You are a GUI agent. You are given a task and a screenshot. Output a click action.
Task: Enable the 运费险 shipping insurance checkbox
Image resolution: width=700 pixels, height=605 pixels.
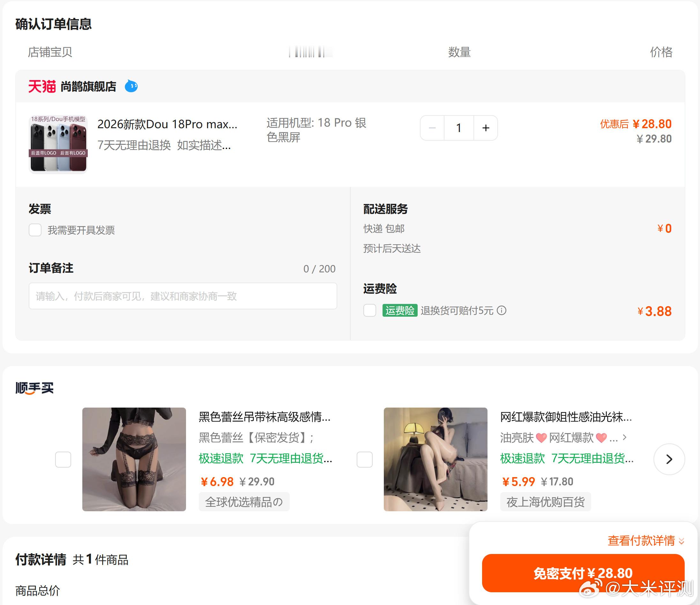tap(369, 310)
